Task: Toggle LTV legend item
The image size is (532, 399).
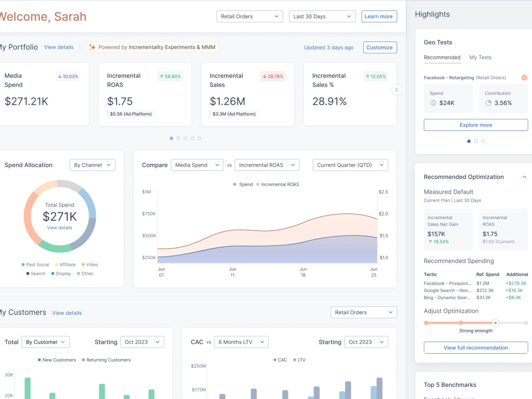Action: coord(299,360)
